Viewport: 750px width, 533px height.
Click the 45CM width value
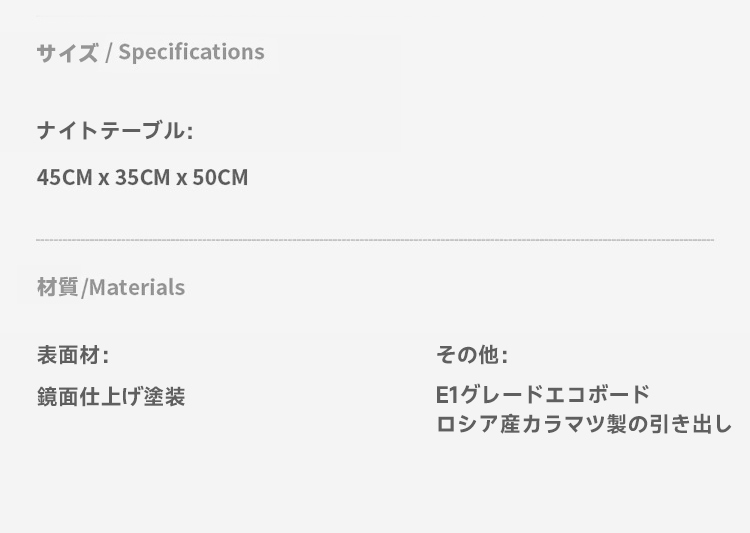pyautogui.click(x=65, y=178)
